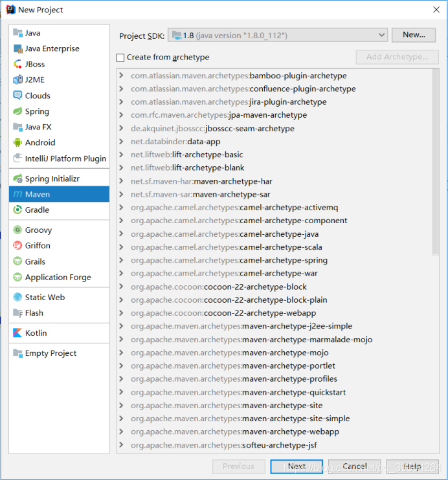Image resolution: width=448 pixels, height=480 pixels.
Task: Select maven-archetype-har entry
Action: (201, 181)
